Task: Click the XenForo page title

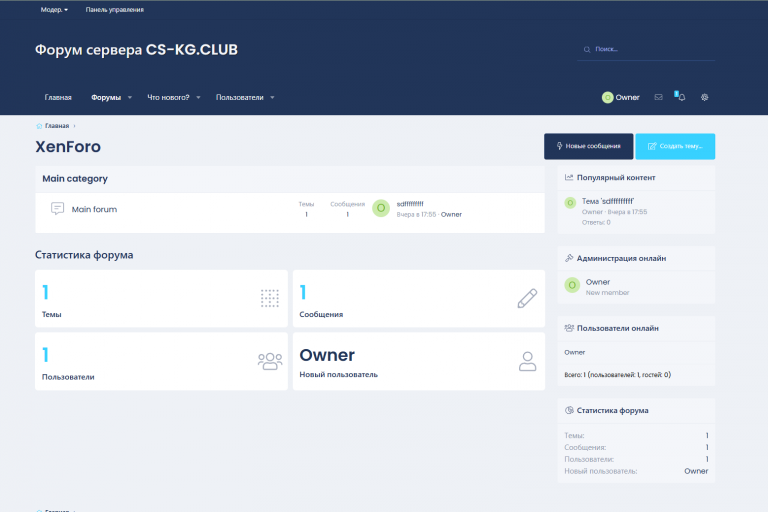Action: click(68, 146)
